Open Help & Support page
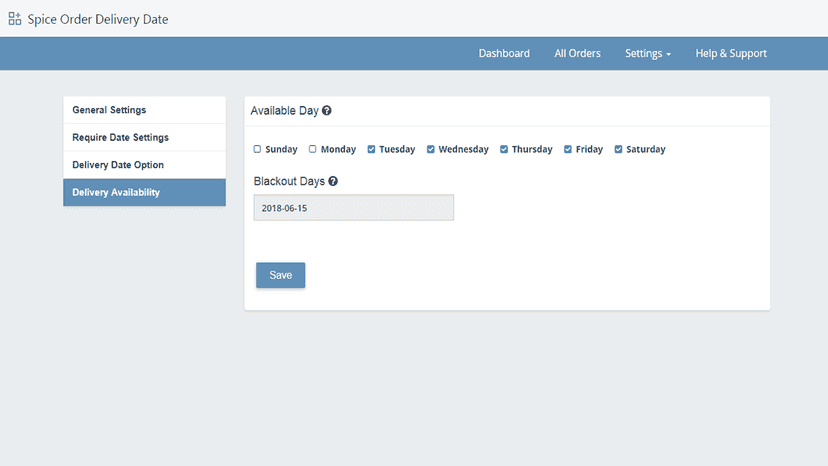The image size is (828, 466). pyautogui.click(x=731, y=53)
